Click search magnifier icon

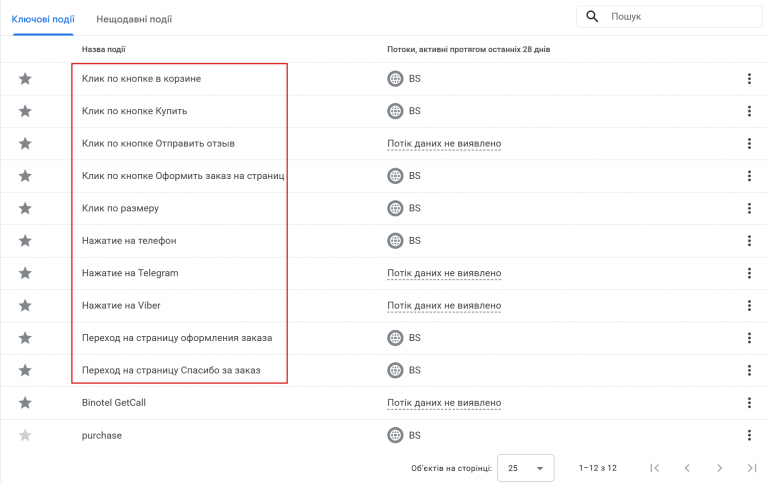click(x=592, y=16)
